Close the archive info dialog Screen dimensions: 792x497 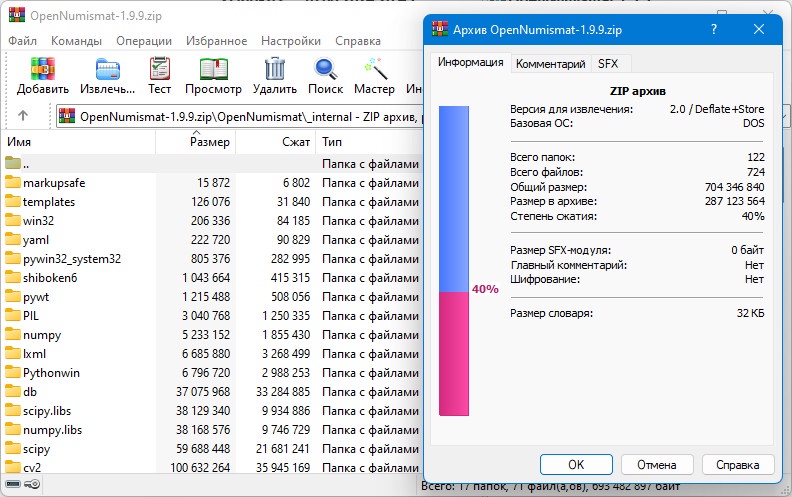759,29
